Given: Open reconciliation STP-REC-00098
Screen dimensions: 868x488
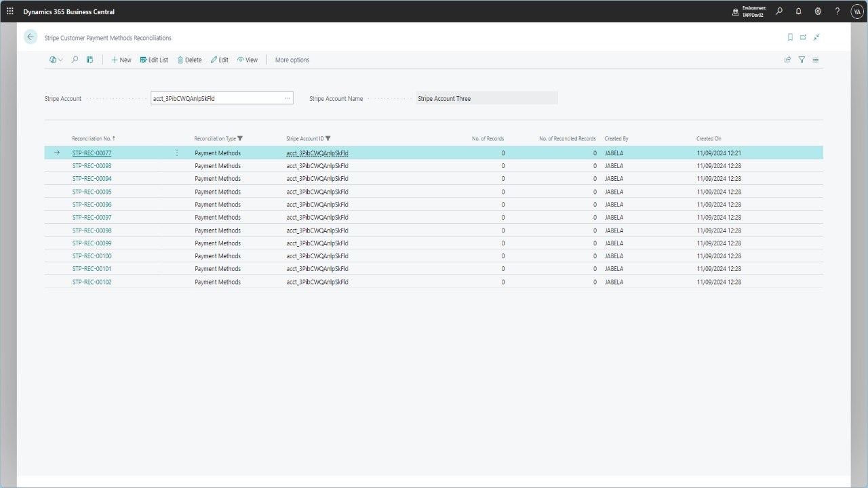Looking at the screenshot, I should point(92,230).
